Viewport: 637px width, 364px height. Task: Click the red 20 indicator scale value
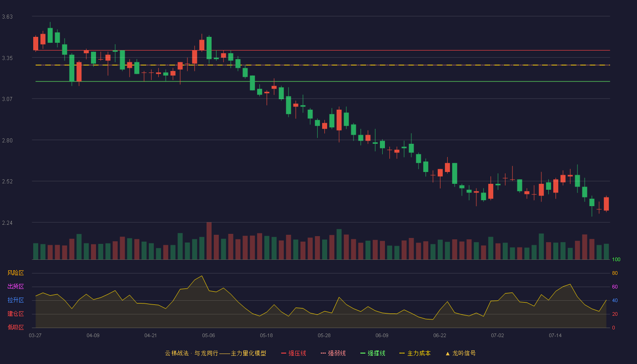click(615, 314)
